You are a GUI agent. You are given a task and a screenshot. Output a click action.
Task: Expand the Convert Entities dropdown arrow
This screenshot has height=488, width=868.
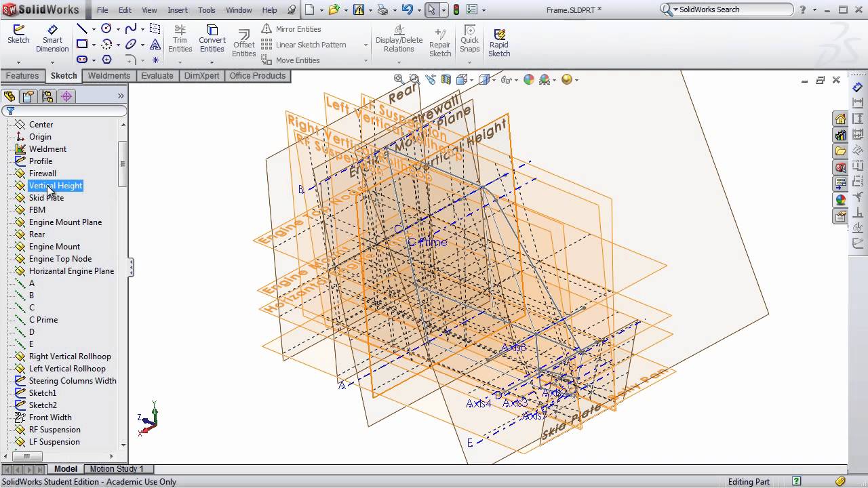pos(212,62)
